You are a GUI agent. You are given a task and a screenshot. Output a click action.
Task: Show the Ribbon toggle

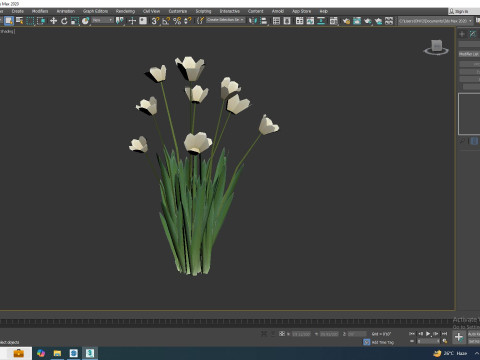(300, 21)
